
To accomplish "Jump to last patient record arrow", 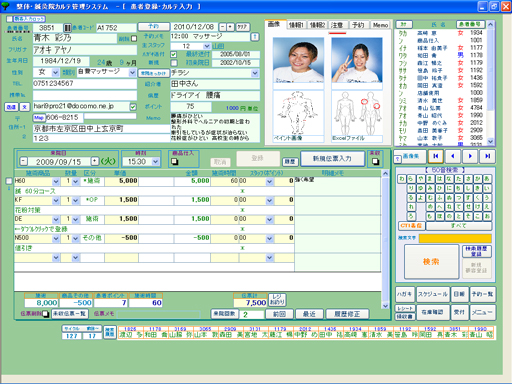I will (x=487, y=156).
